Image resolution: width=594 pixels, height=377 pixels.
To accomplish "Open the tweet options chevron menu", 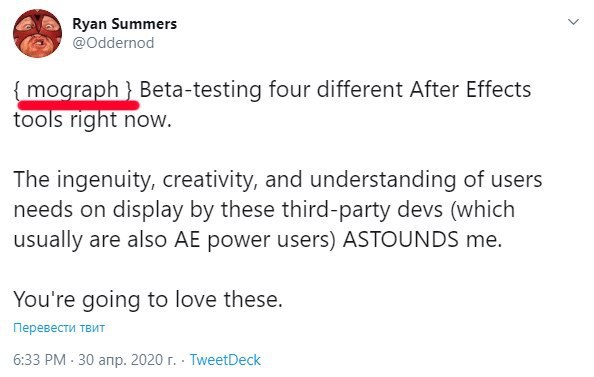I will point(573,22).
